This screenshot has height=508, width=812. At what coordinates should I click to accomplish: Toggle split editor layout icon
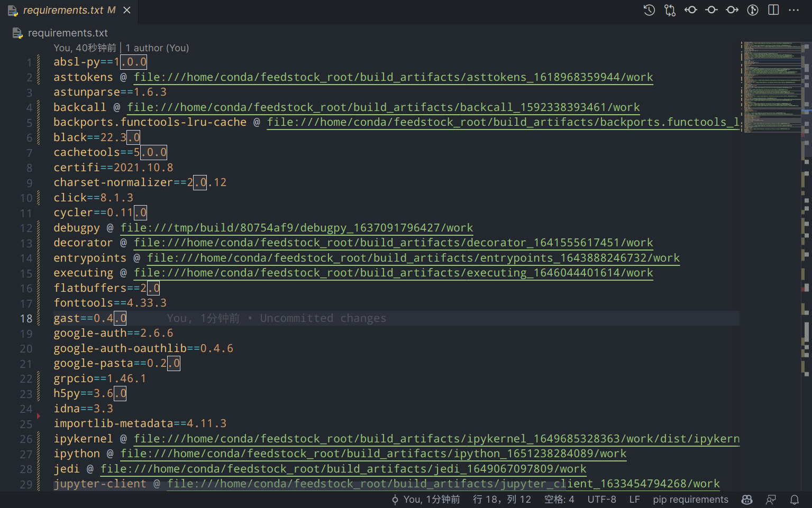point(773,10)
